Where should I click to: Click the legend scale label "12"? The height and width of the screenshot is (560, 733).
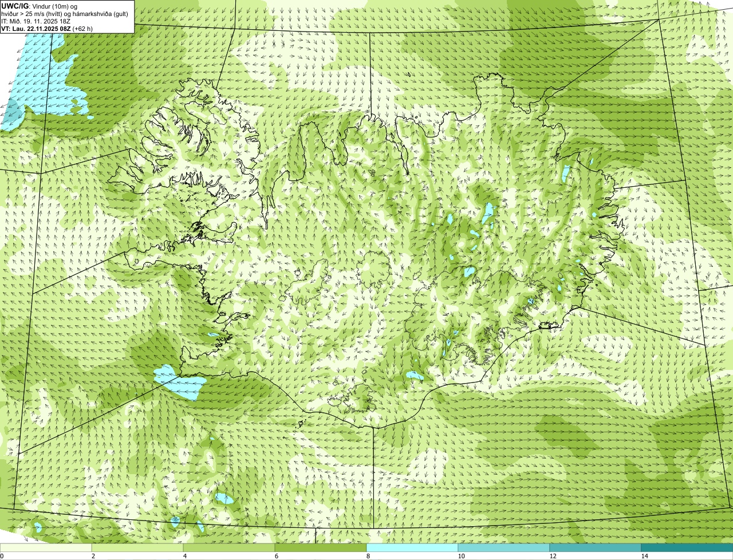coord(553,556)
